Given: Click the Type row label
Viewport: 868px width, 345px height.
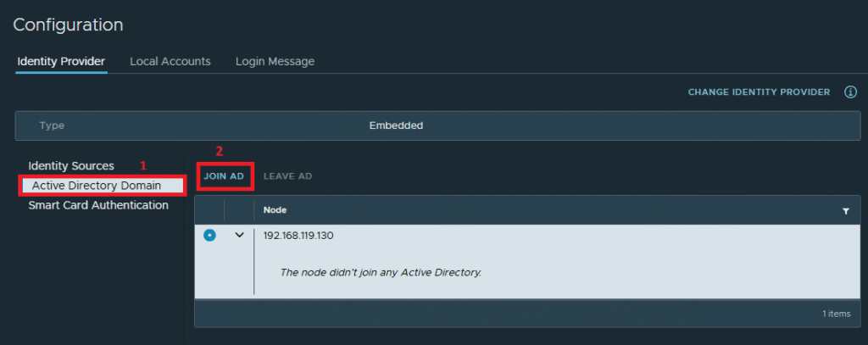Looking at the screenshot, I should point(52,125).
